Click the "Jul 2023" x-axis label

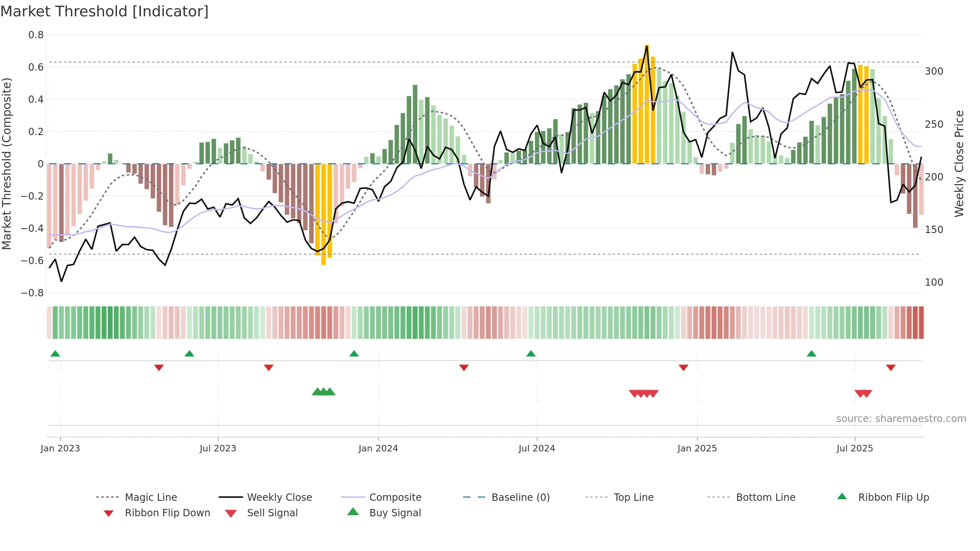tap(218, 449)
